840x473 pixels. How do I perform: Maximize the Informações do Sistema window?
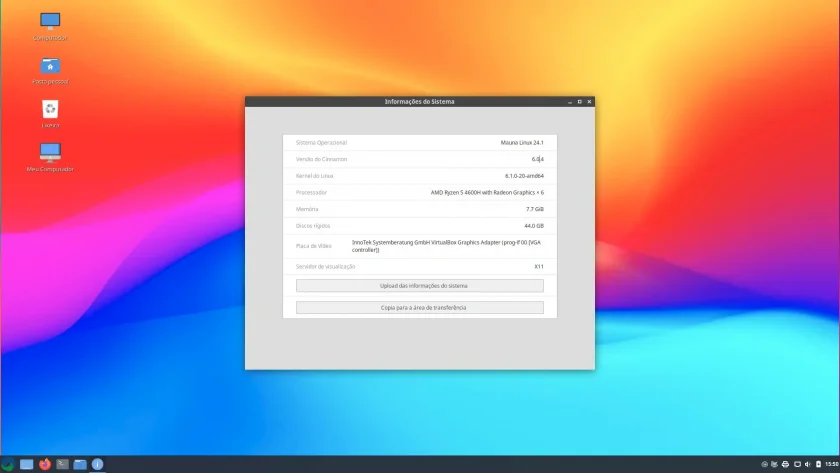[x=580, y=101]
